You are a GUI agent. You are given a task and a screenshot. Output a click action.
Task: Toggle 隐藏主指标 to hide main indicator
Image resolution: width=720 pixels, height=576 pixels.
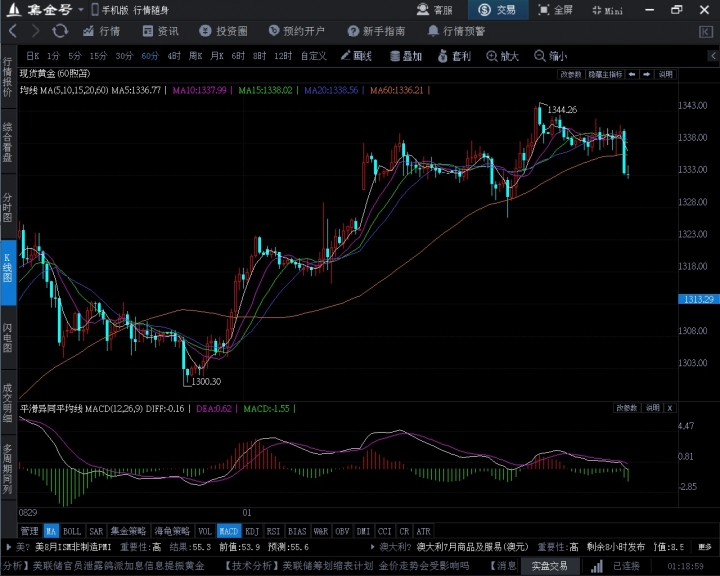605,74
